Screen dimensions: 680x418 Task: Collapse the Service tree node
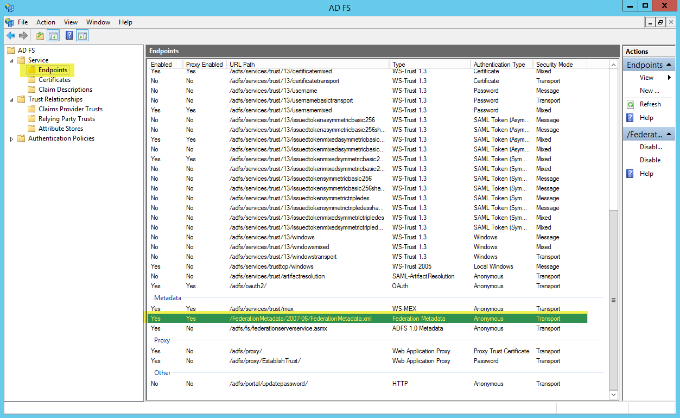tap(10, 60)
